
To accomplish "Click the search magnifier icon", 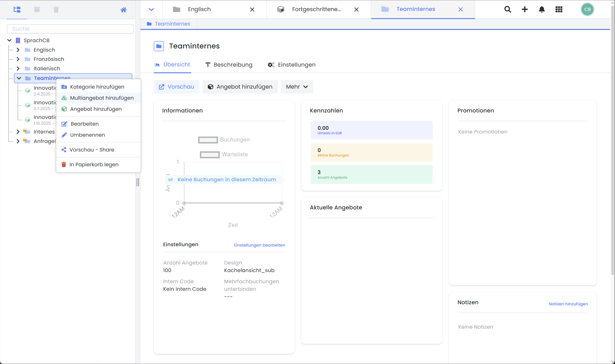I will click(508, 9).
